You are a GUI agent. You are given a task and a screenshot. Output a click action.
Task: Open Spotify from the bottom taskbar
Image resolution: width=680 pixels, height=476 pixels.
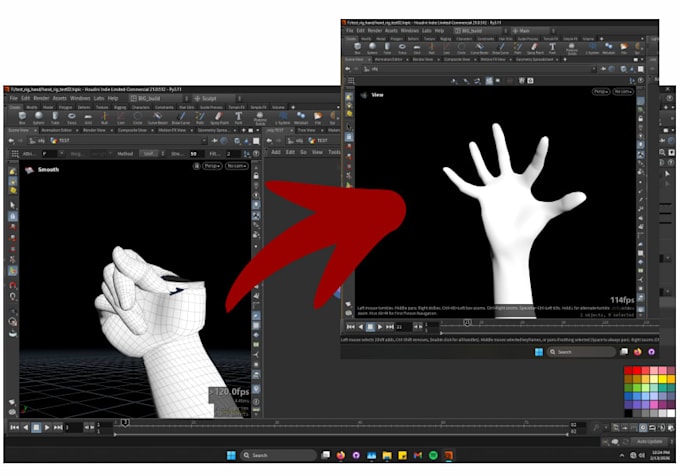(x=433, y=455)
